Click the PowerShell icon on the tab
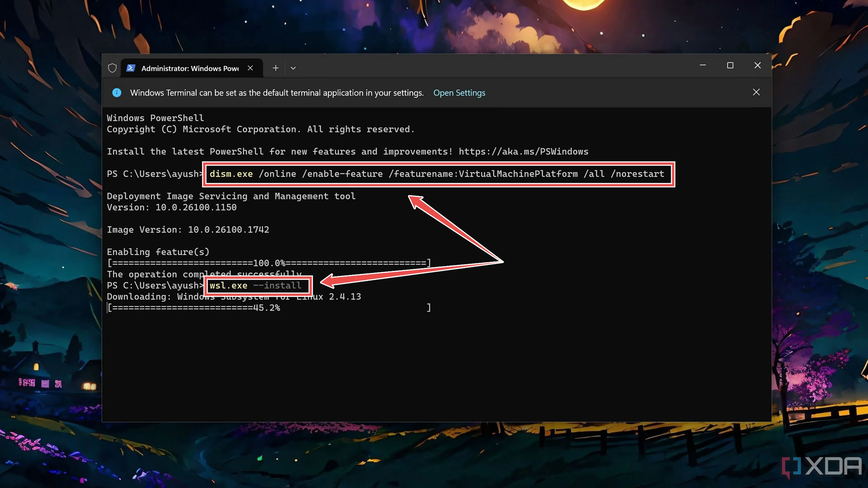The image size is (868, 488). pos(131,68)
